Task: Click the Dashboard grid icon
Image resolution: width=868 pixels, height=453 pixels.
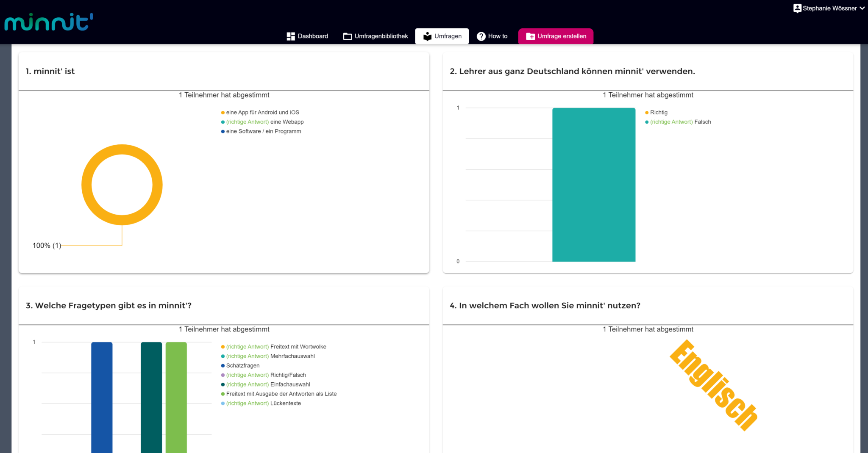Action: pyautogui.click(x=291, y=36)
